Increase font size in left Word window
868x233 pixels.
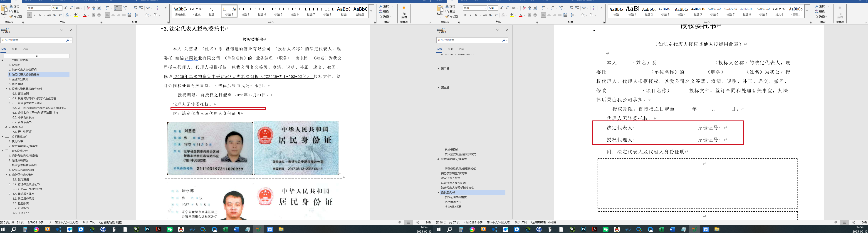click(x=66, y=8)
